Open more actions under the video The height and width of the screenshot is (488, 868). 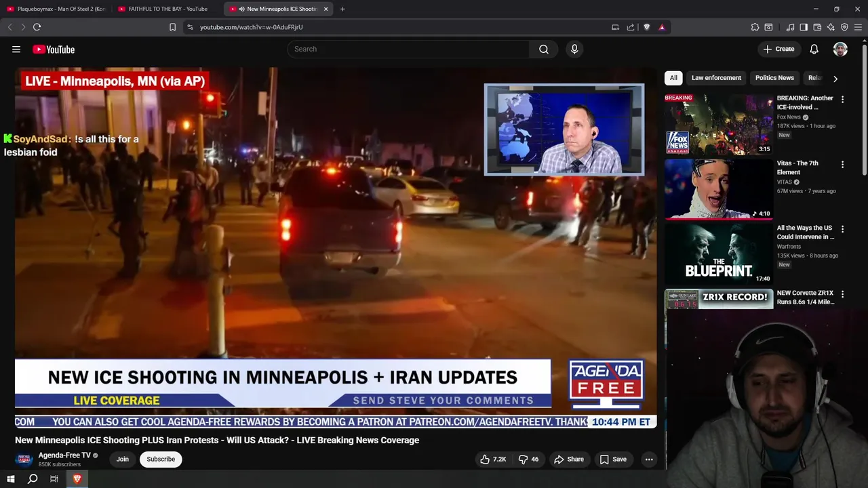tap(649, 459)
